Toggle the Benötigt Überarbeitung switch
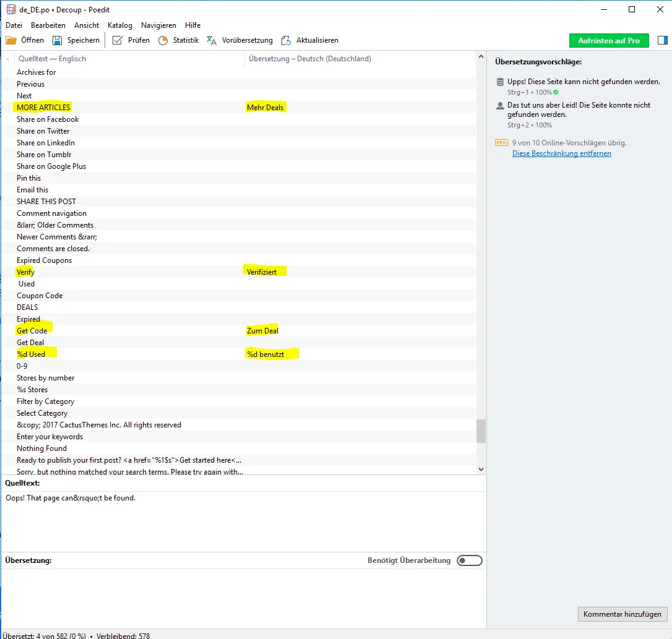Image resolution: width=672 pixels, height=639 pixels. 469,560
